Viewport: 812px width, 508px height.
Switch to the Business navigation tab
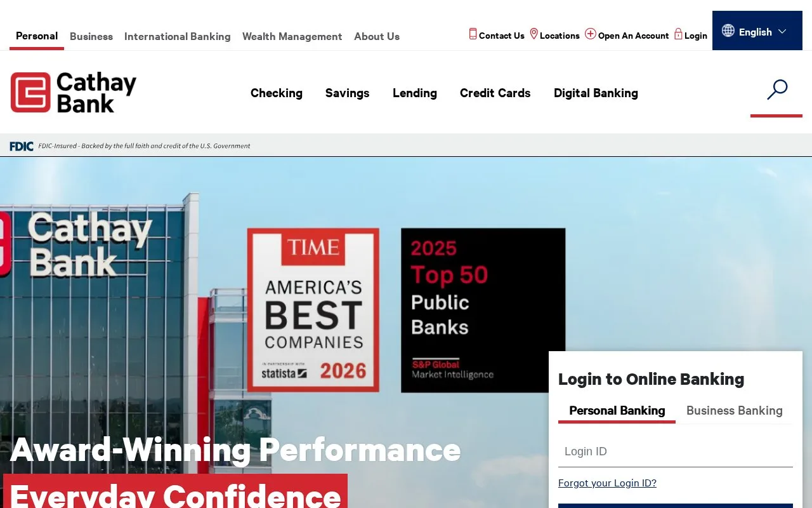tap(91, 37)
